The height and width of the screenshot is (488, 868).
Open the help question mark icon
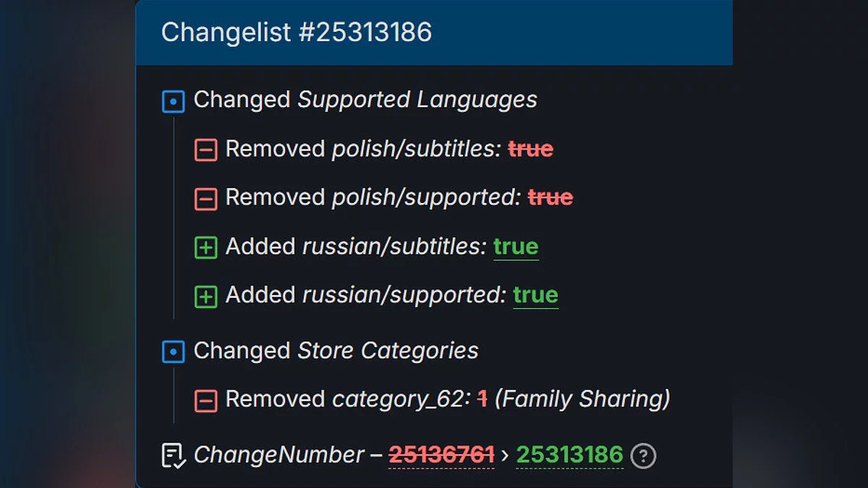click(x=643, y=455)
